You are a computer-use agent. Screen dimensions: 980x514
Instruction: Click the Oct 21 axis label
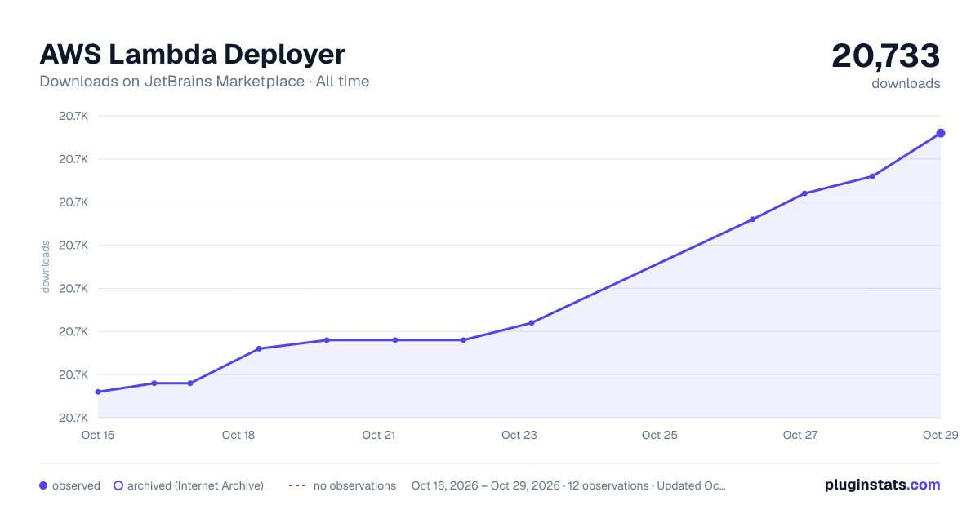pyautogui.click(x=379, y=435)
